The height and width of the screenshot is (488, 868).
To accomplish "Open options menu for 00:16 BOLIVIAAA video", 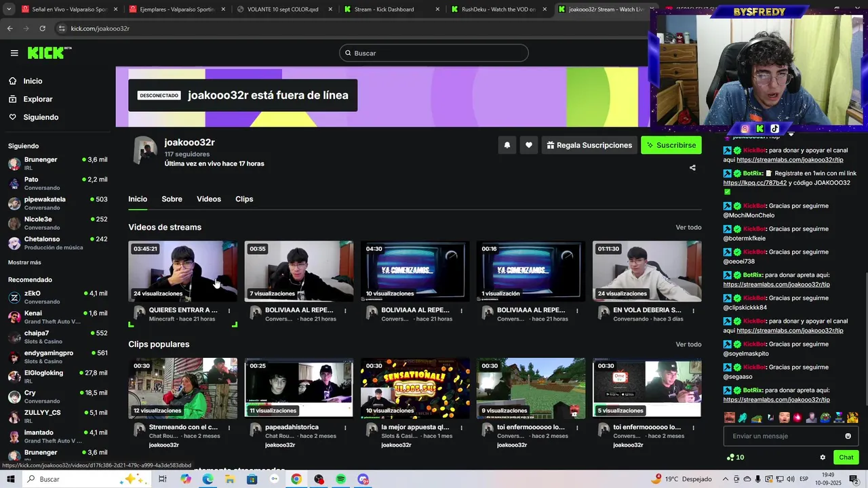I will point(577,310).
